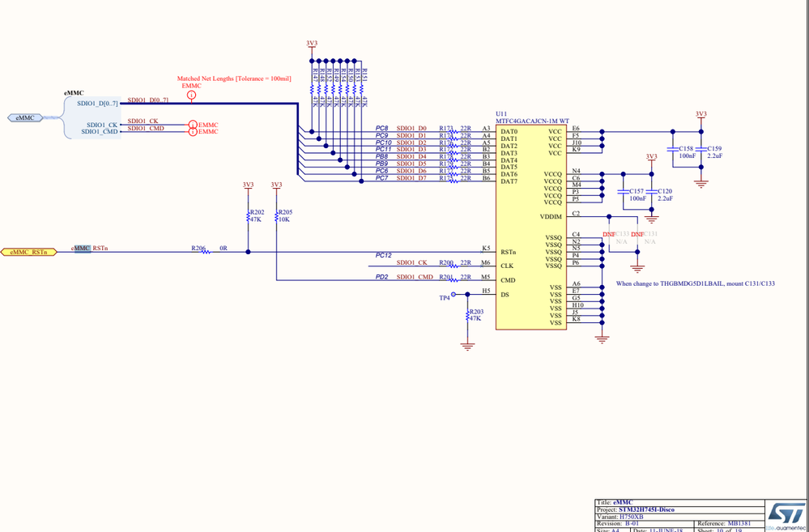The image size is (809, 532).
Task: Select pull-down resistor R203
Action: [467, 315]
